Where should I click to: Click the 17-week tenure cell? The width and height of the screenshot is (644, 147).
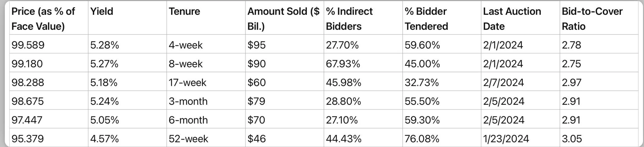187,83
